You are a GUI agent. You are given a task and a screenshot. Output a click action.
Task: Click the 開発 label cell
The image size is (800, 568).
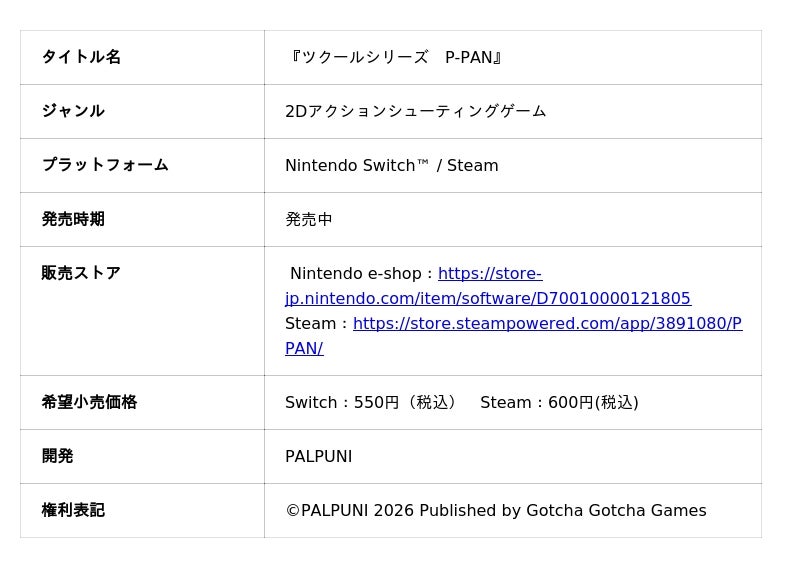pos(142,456)
